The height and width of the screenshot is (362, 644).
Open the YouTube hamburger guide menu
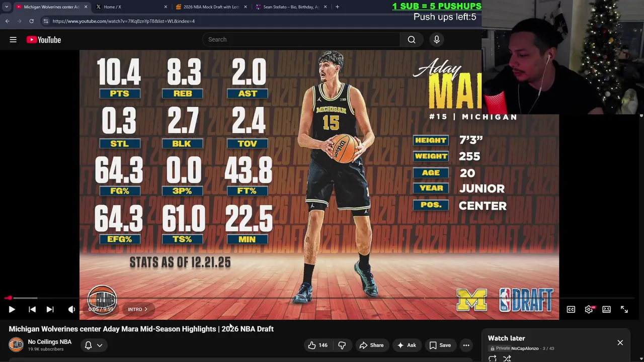coord(13,40)
